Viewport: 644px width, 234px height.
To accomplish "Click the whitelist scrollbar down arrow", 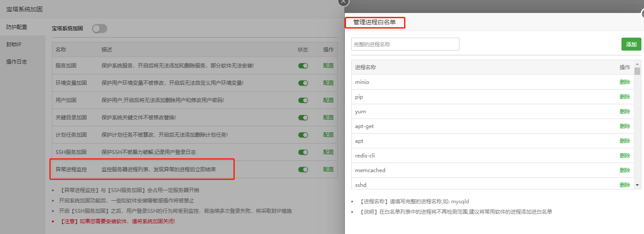I will 637,185.
